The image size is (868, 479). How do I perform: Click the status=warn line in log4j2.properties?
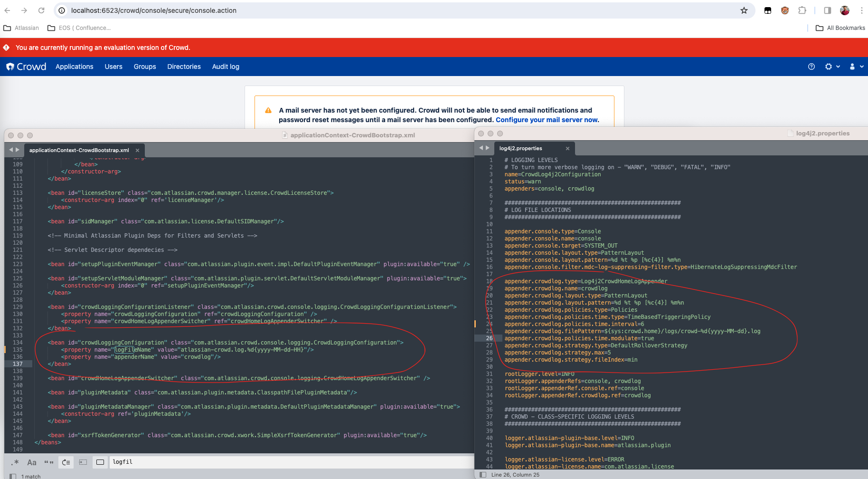(523, 182)
